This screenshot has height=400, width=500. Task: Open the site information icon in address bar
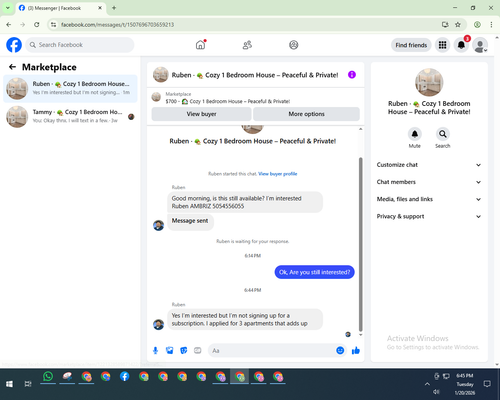pyautogui.click(x=53, y=25)
